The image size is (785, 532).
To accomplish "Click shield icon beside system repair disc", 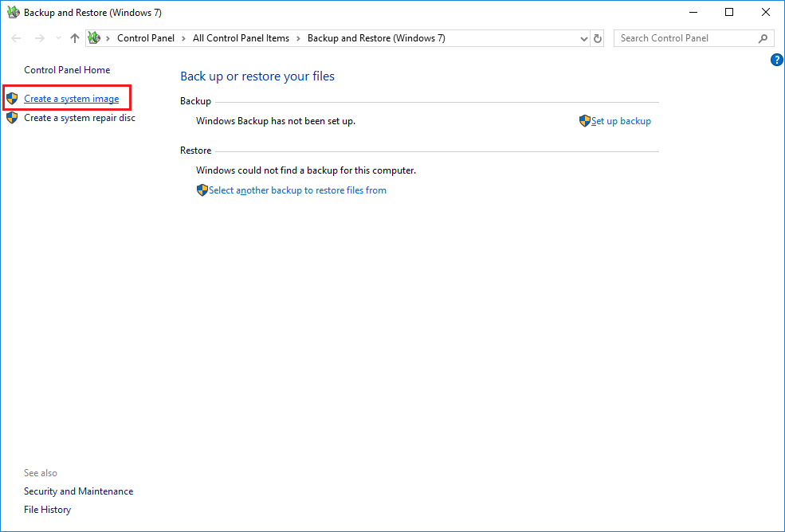I will (x=12, y=118).
